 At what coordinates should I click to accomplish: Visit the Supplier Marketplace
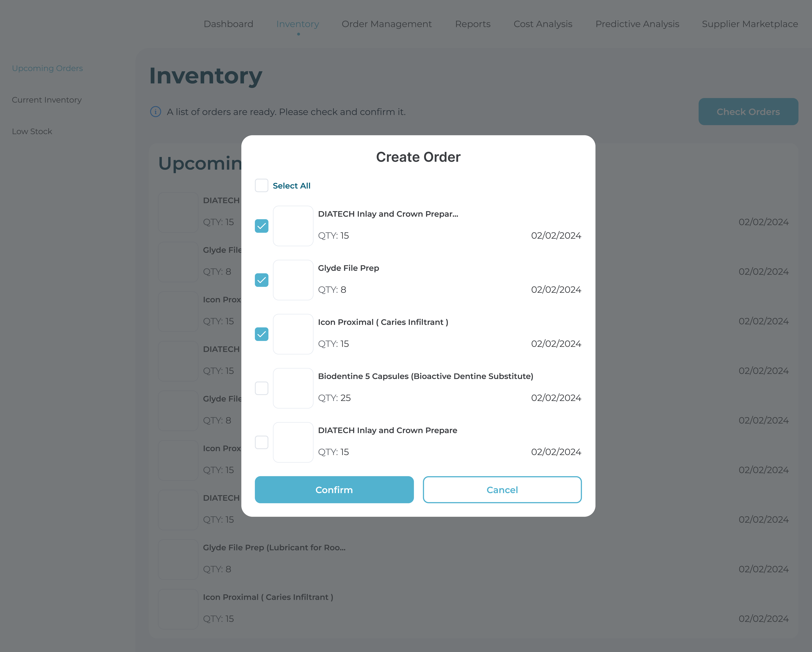tap(749, 24)
